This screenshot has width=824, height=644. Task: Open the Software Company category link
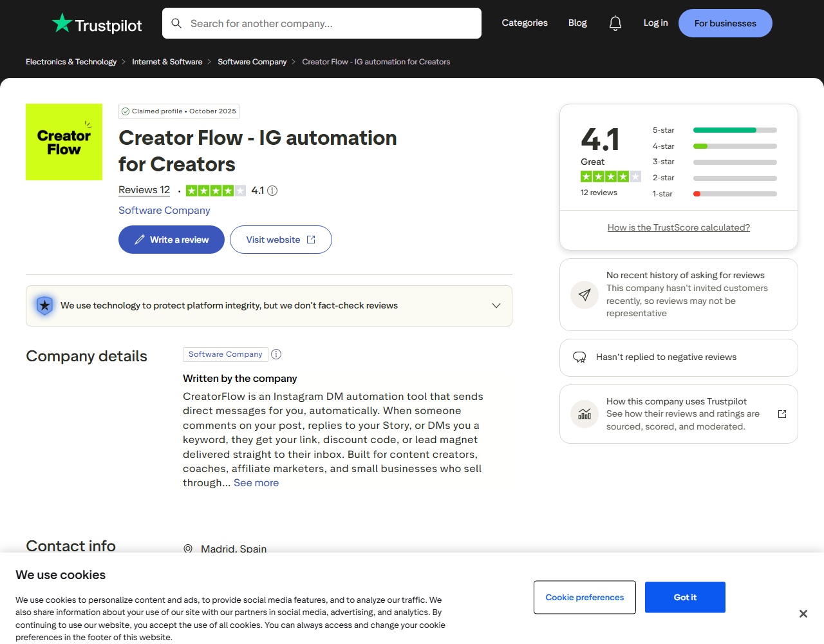click(164, 211)
